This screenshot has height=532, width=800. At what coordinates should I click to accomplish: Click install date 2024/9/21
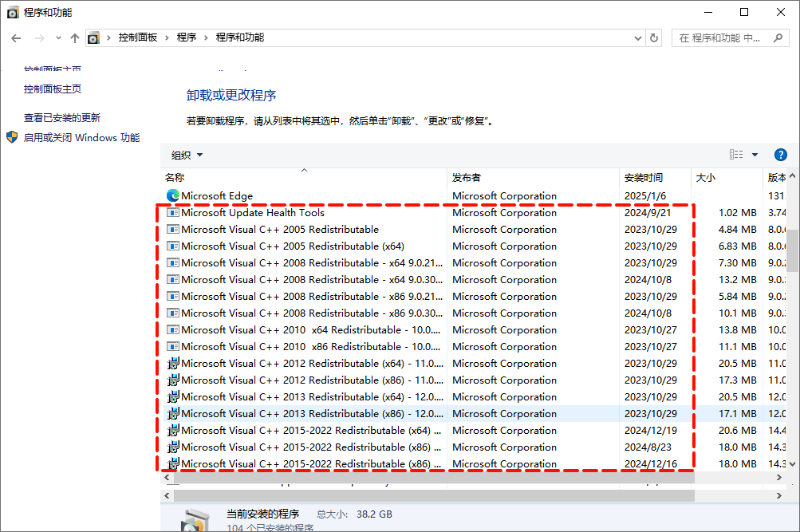tap(648, 212)
